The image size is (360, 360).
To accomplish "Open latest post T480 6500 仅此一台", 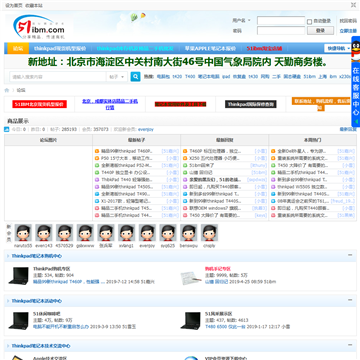I will (x=225, y=327).
